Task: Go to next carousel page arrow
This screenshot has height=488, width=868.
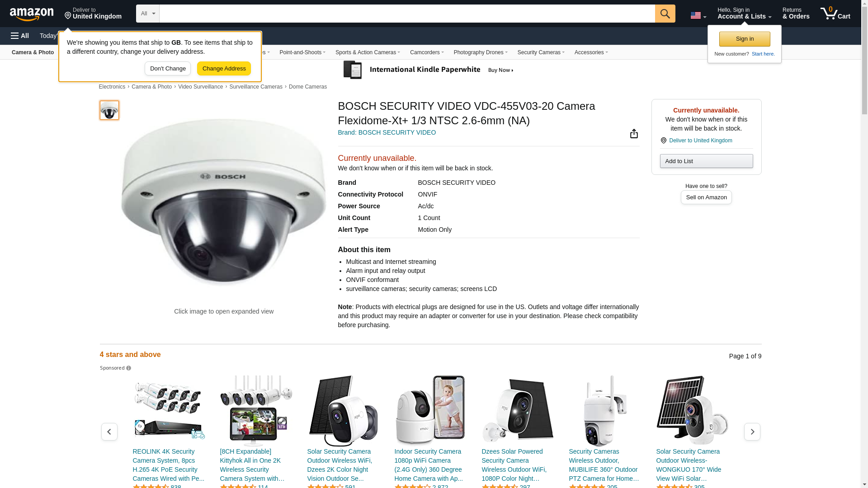Action: coord(752,432)
